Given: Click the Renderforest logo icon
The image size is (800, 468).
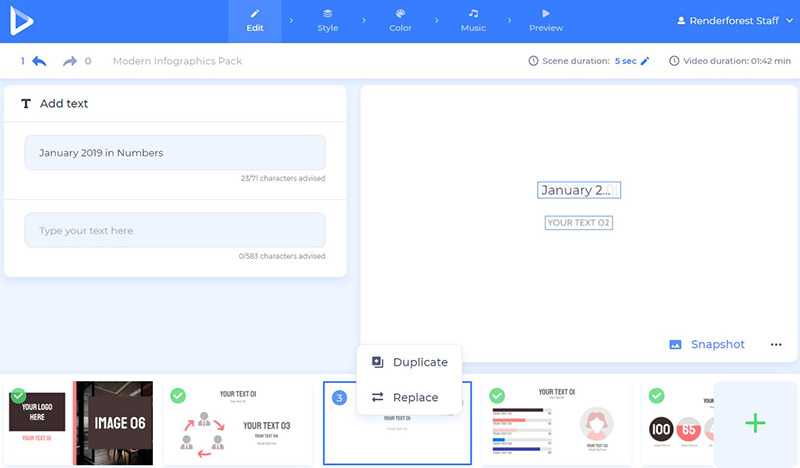Looking at the screenshot, I should click(x=22, y=21).
